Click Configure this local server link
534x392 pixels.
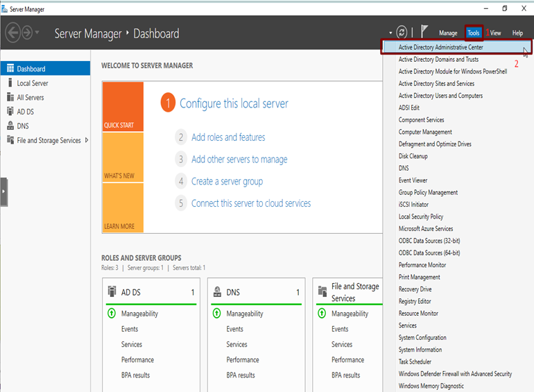pos(234,103)
